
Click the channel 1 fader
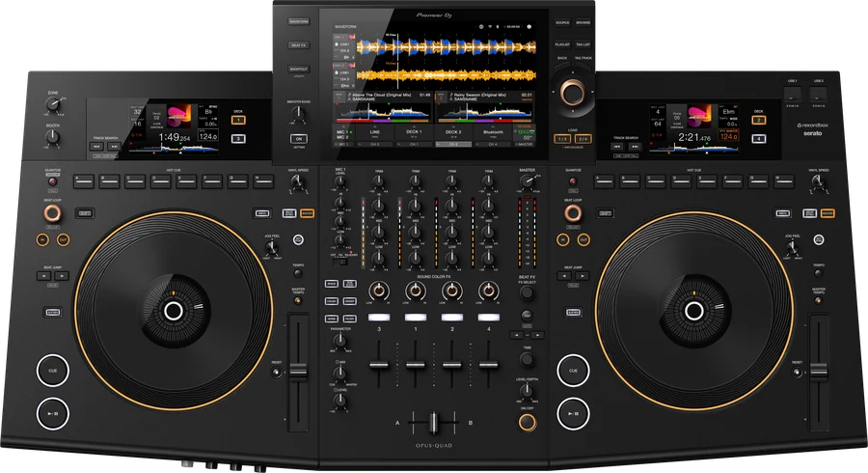(415, 365)
